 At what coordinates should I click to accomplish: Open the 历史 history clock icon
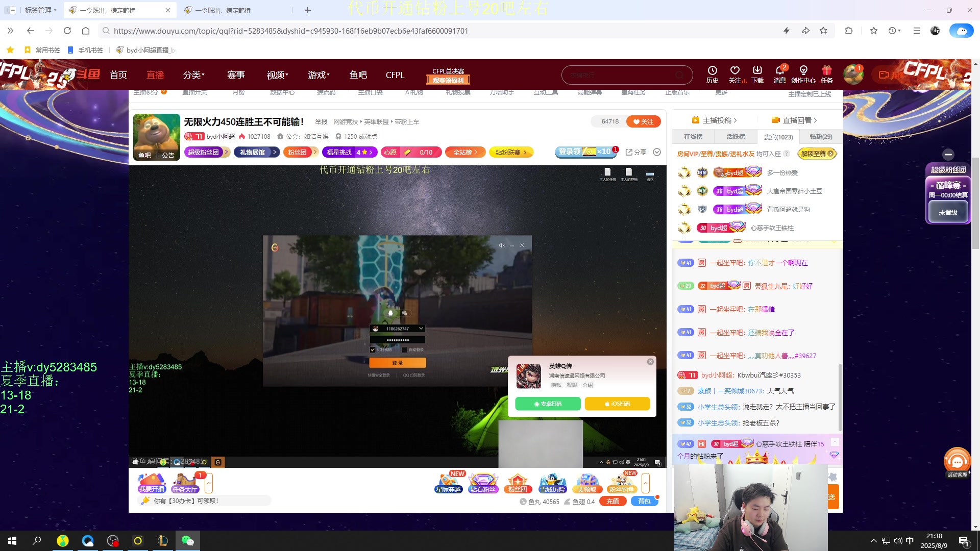click(x=712, y=74)
